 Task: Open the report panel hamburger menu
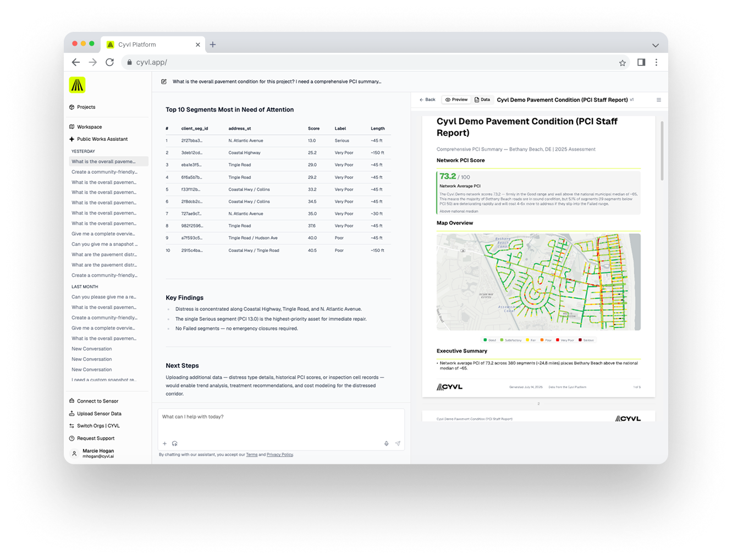659,100
